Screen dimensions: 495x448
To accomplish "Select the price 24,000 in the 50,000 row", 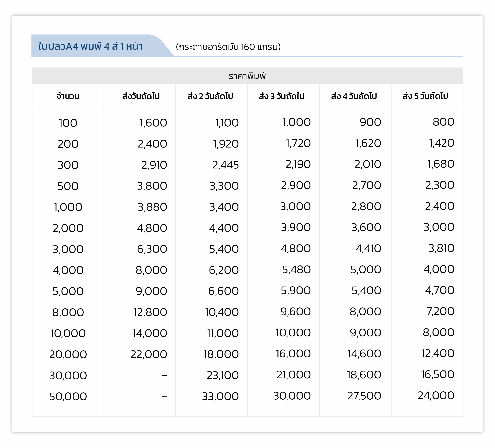I will point(436,396).
